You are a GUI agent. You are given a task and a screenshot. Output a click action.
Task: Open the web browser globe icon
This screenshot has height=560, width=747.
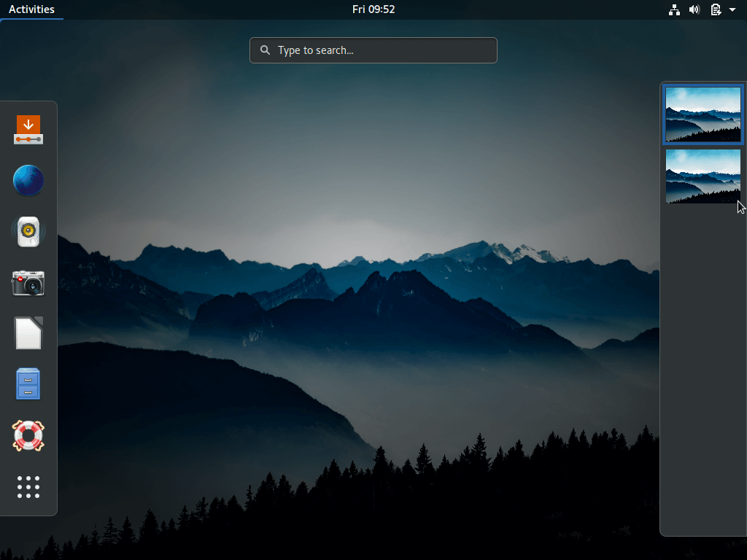(28, 181)
